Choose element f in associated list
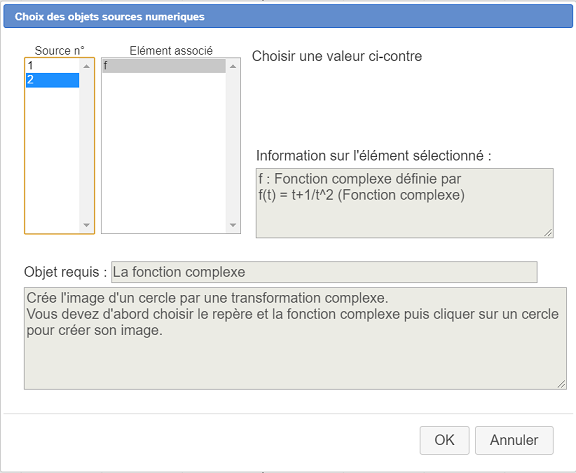The width and height of the screenshot is (576, 473). 164,66
